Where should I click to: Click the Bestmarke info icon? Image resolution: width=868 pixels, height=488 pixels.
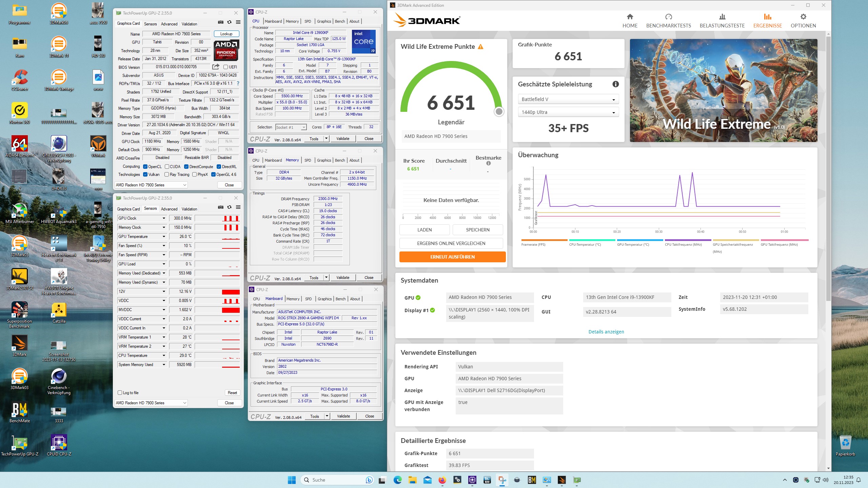click(x=488, y=163)
